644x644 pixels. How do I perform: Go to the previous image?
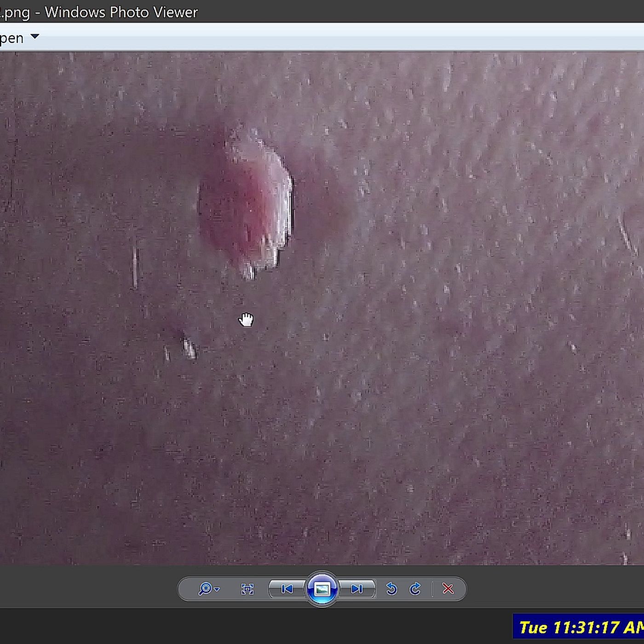click(287, 589)
